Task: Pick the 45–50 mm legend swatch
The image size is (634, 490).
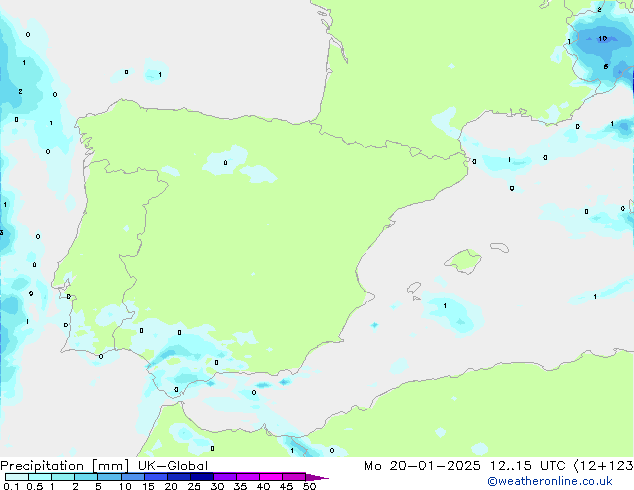Action: (x=294, y=477)
